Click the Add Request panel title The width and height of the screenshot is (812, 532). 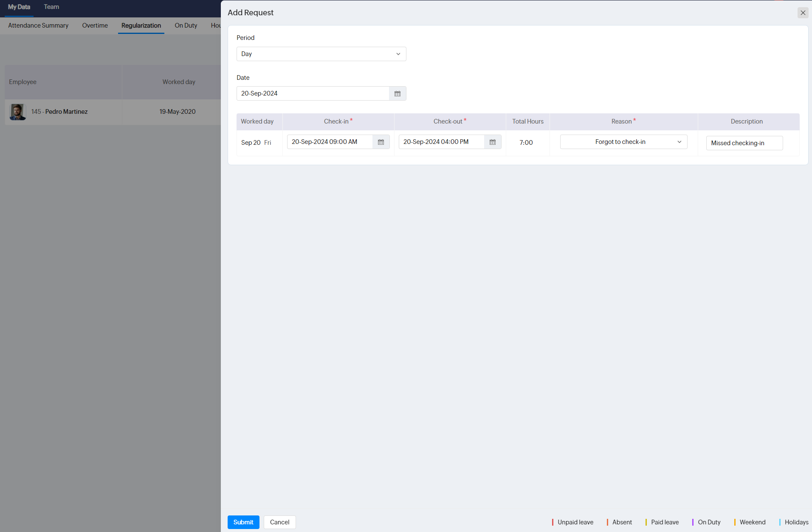(251, 12)
